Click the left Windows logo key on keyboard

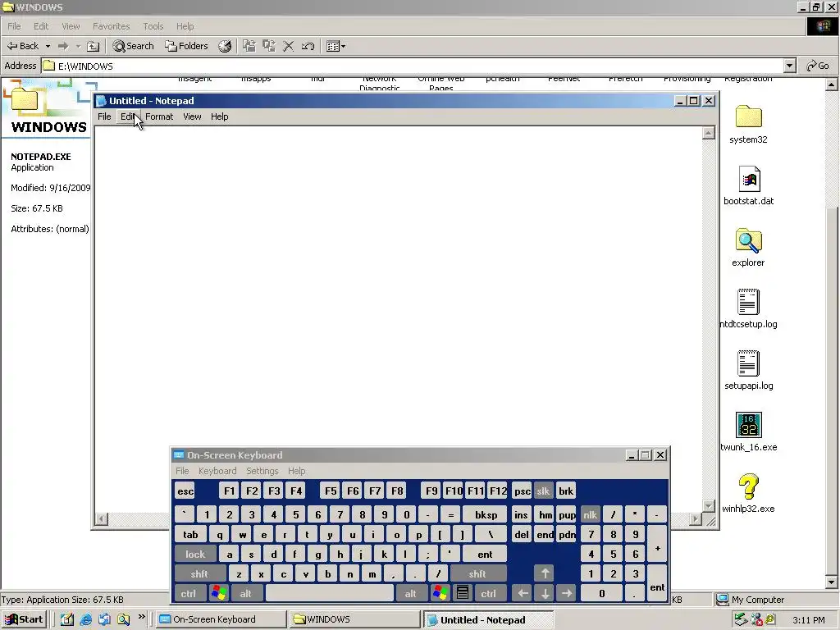point(219,593)
